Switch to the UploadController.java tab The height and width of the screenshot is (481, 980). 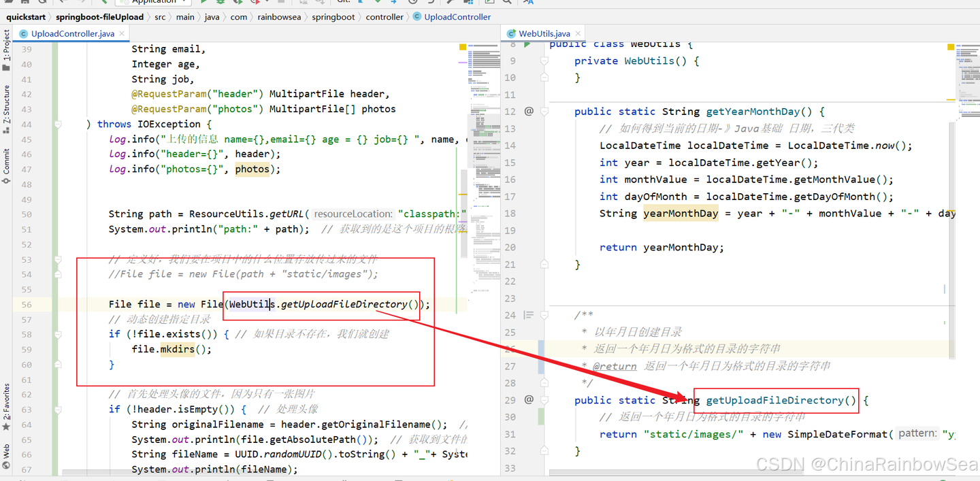(72, 33)
